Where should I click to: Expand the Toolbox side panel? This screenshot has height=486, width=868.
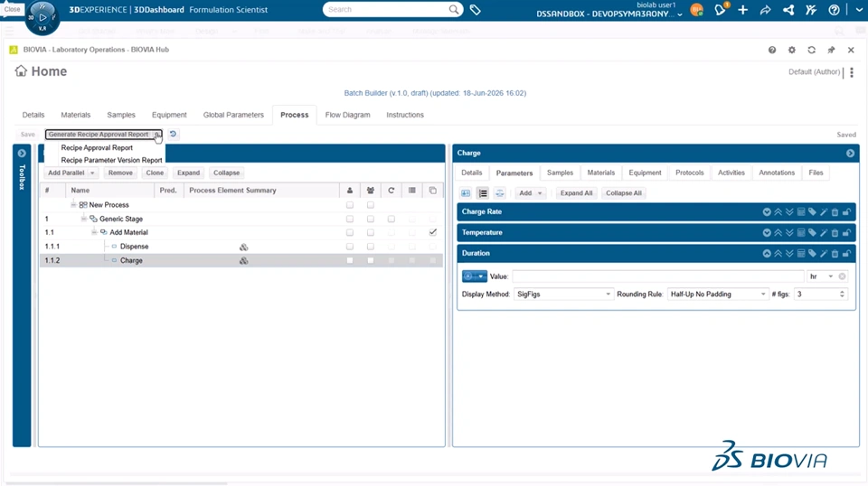click(x=22, y=154)
